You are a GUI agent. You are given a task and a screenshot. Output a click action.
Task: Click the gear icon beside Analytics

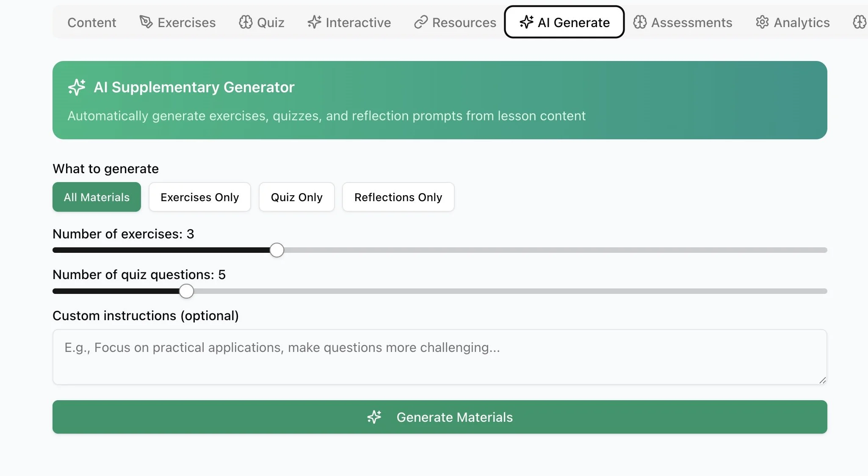pos(762,22)
